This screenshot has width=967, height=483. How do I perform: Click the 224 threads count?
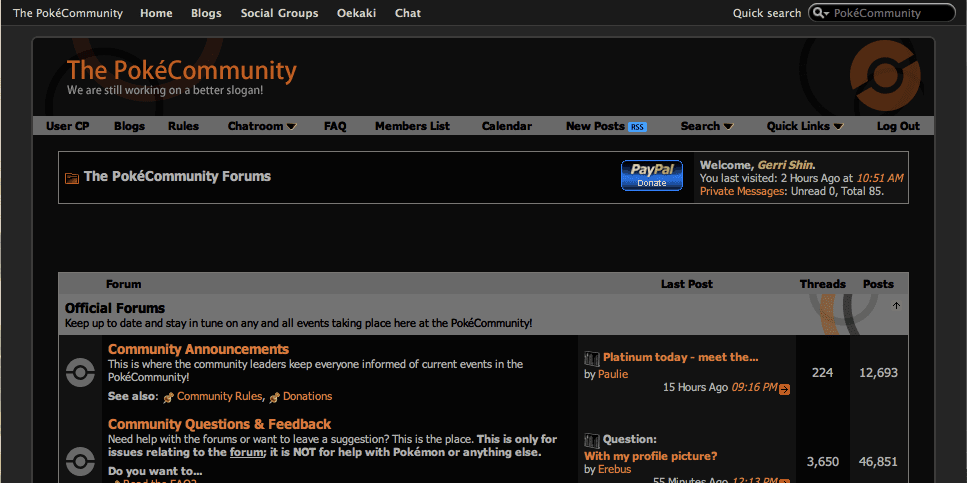pos(822,373)
